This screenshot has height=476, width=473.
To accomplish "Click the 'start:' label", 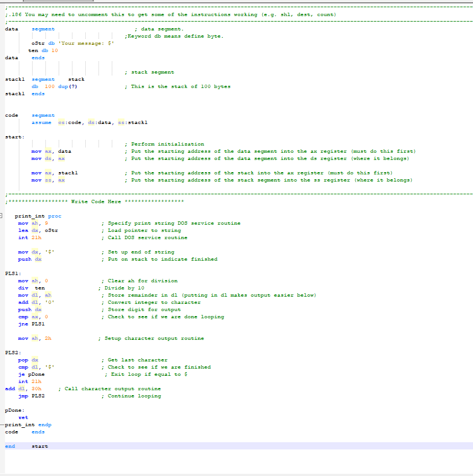I will pyautogui.click(x=15, y=137).
